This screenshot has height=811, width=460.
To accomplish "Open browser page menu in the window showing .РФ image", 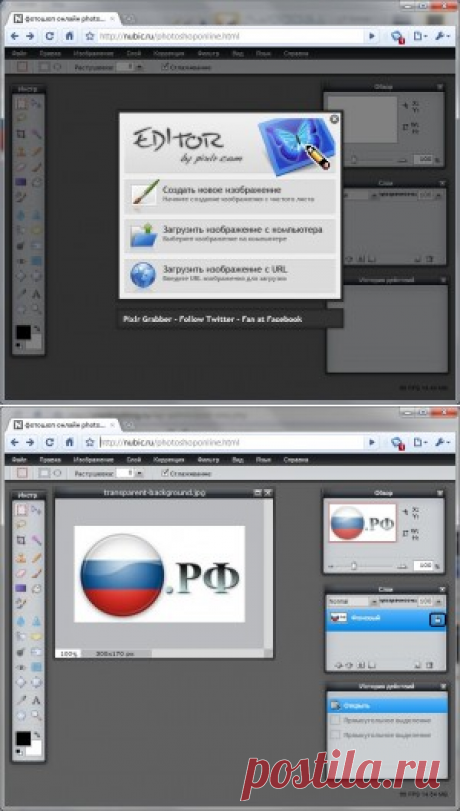I will click(x=420, y=442).
